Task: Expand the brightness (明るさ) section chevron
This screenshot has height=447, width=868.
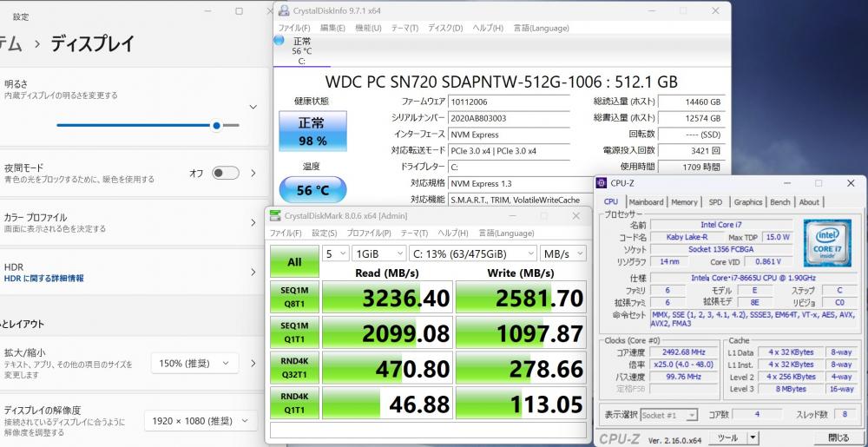Action: [253, 107]
